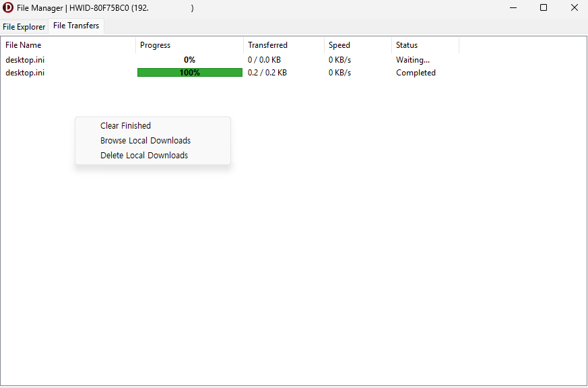The width and height of the screenshot is (588, 388).
Task: Close the File Manager window
Action: point(574,7)
